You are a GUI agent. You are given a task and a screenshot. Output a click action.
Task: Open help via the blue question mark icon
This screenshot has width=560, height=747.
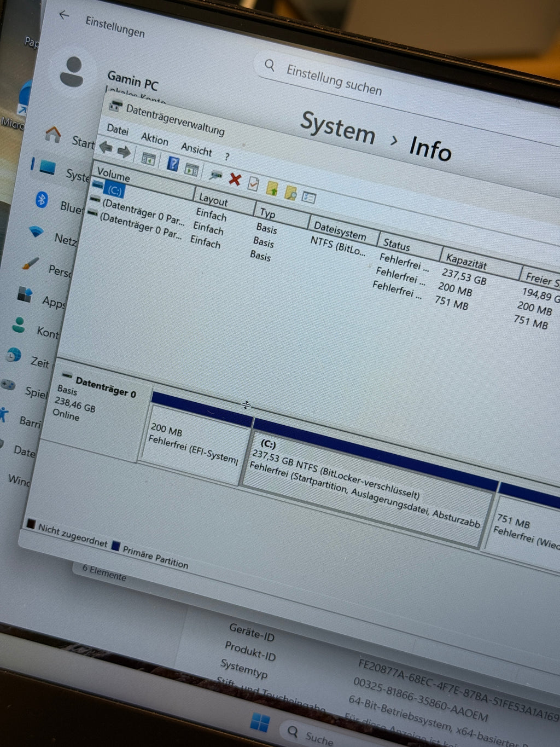173,164
